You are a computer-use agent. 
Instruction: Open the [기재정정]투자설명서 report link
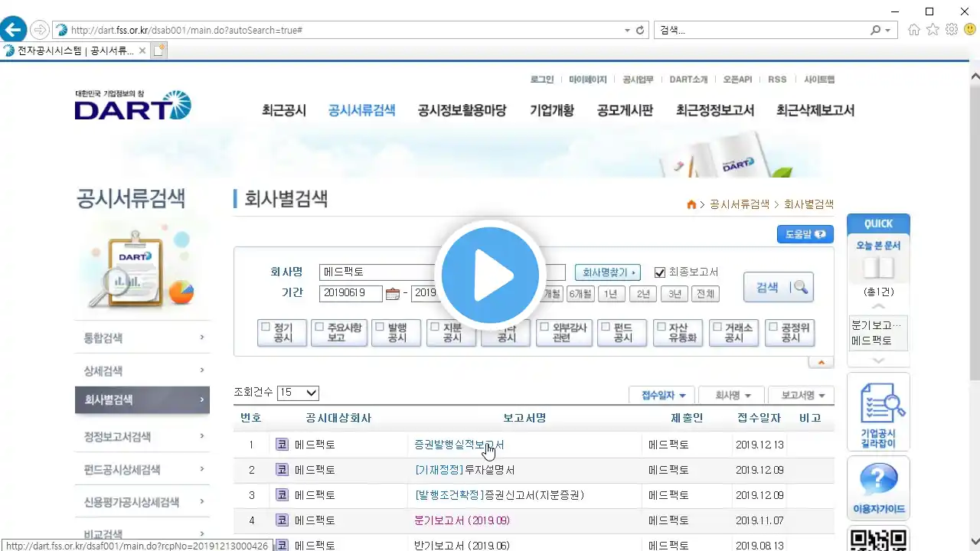tap(465, 470)
